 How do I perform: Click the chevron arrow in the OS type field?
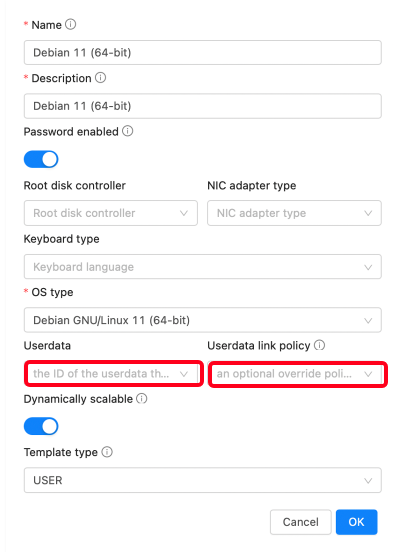(x=368, y=320)
